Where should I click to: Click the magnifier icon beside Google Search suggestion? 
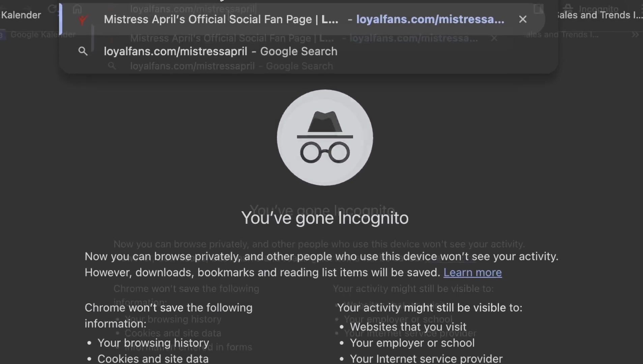point(83,51)
